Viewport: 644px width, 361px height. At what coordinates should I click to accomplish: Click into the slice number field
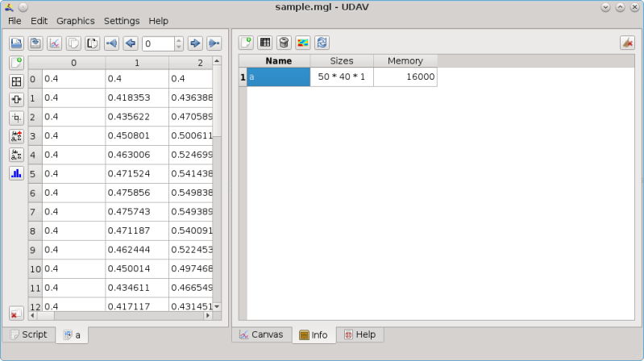click(159, 44)
